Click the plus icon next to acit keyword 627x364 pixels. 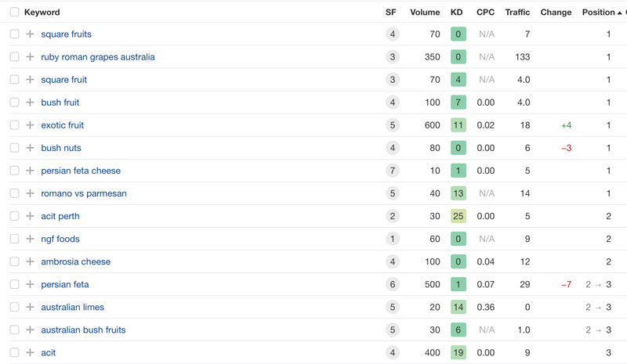(x=30, y=352)
